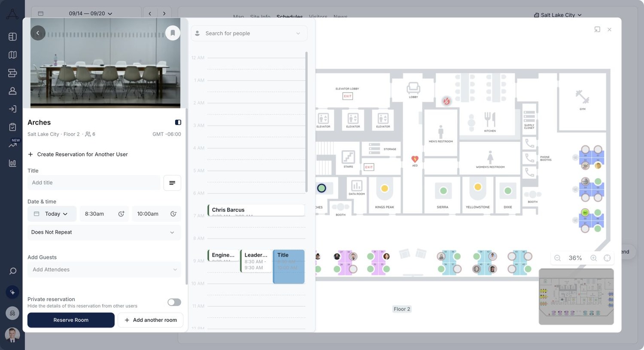Select the blue Title reservation block
Screen dimensions: 644x350
tap(289, 266)
